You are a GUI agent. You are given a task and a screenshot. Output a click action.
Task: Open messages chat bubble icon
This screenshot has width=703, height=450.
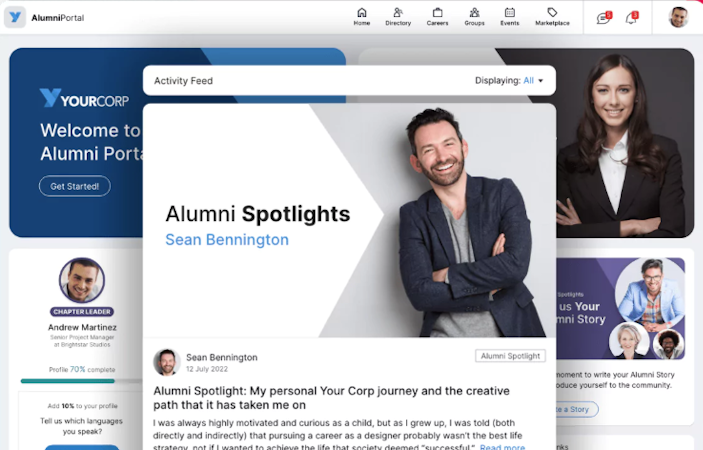point(603,18)
